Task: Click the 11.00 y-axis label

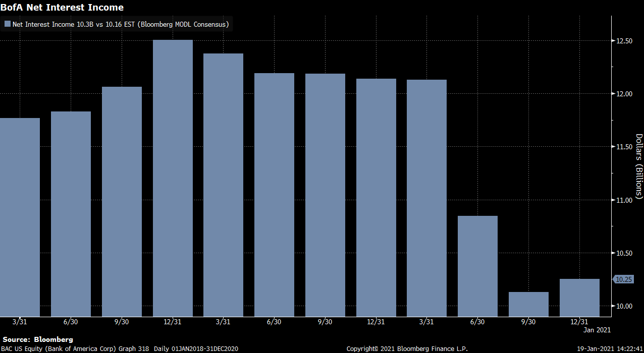Action: pos(625,200)
